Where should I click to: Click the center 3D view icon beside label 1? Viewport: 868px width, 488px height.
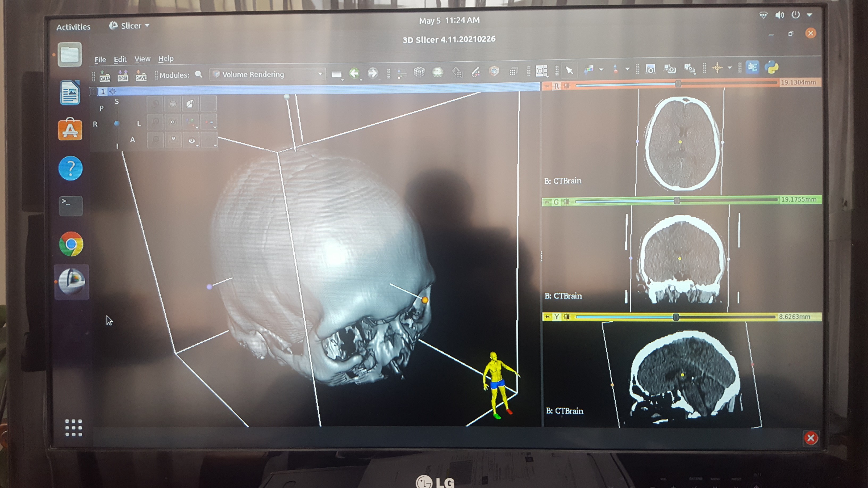112,91
